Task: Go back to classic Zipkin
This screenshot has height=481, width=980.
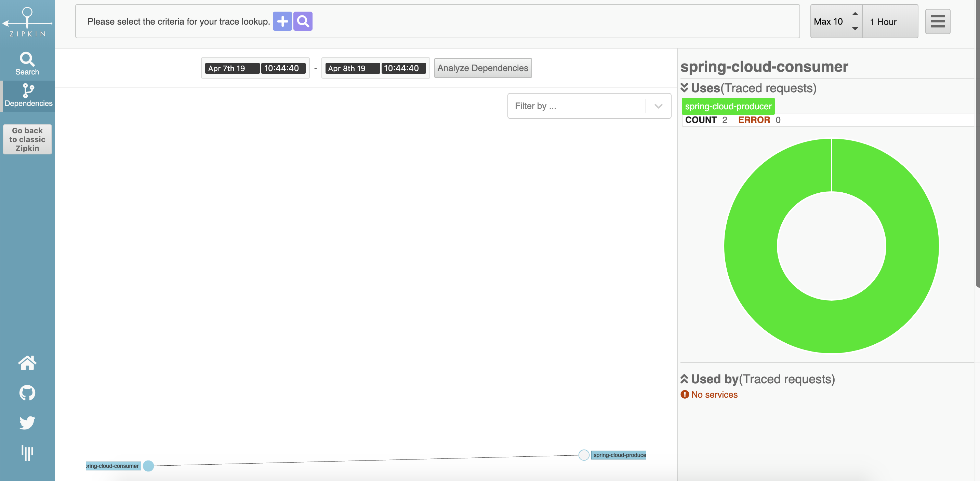Action: tap(27, 139)
